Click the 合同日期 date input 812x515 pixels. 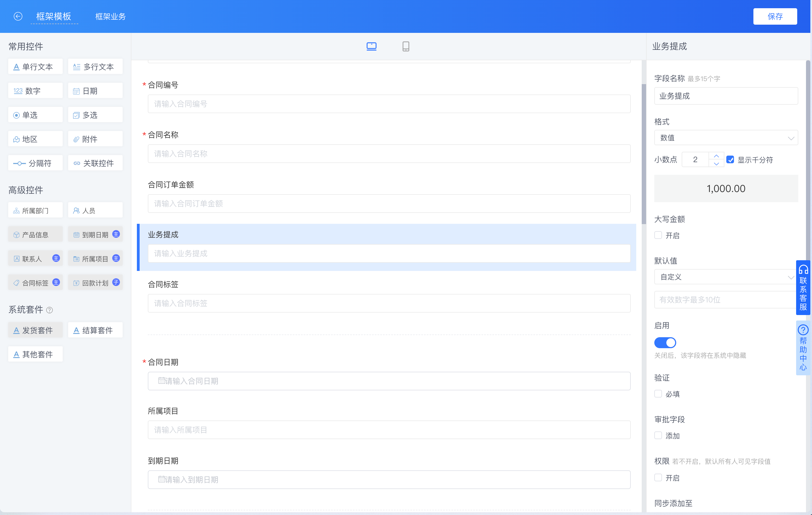click(x=389, y=381)
